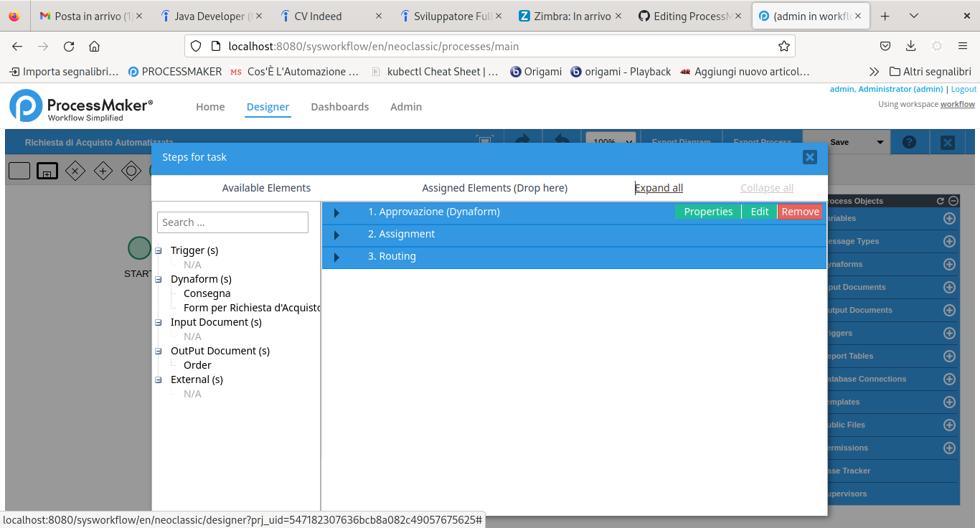Add a new Trigger using its plus icon
The image size is (980, 528).
(948, 333)
